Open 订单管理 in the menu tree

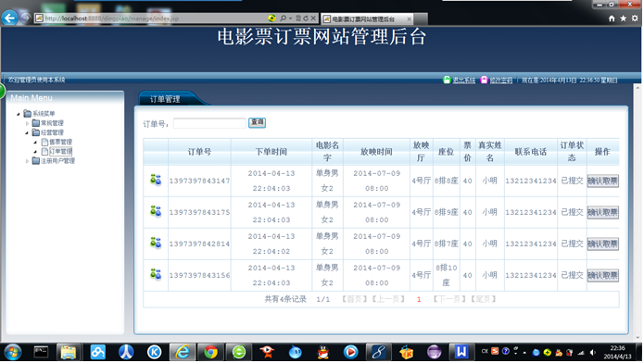point(60,152)
